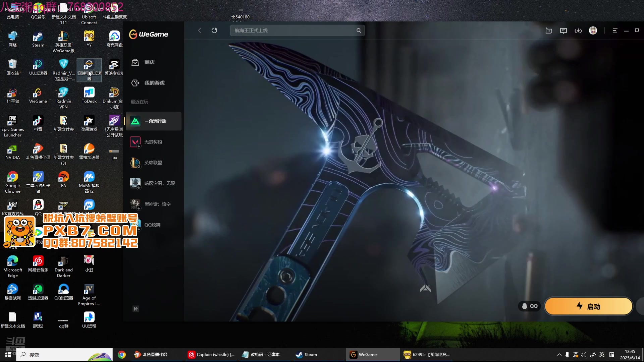Select QQ炫舞 in the sidebar
Viewport: 644px width, 362px height.
154,225
